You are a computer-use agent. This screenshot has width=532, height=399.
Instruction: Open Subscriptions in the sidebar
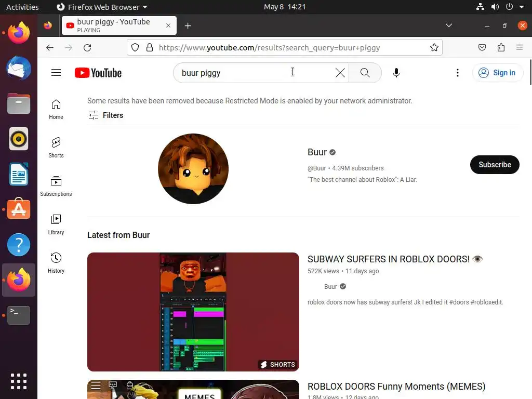(x=56, y=186)
